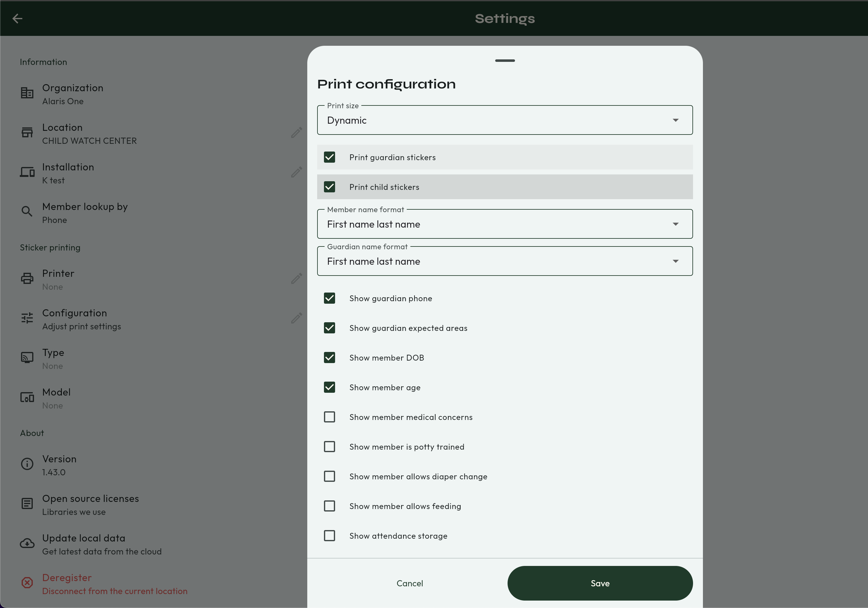
Task: Click the Member lookup search icon
Action: point(27,211)
